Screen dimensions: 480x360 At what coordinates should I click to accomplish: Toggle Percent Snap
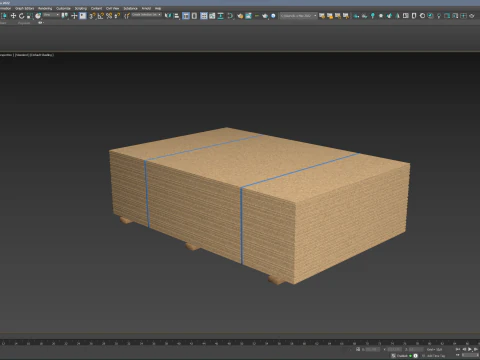point(109,16)
